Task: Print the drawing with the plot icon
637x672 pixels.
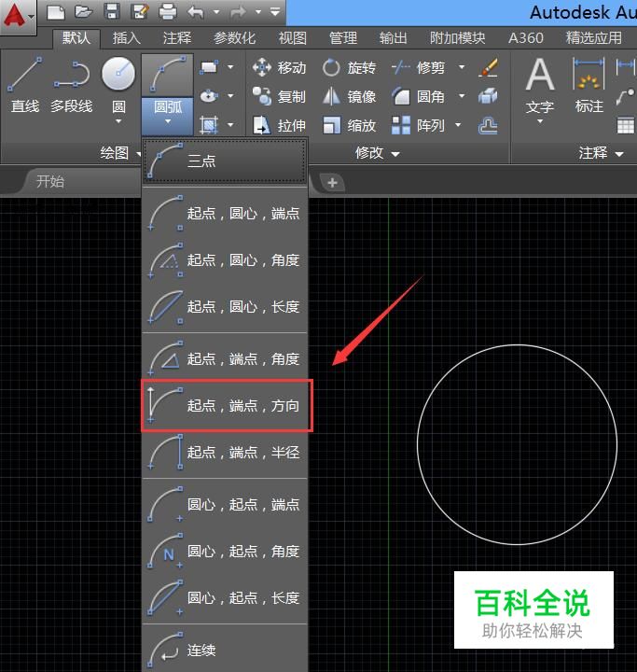Action: (168, 12)
